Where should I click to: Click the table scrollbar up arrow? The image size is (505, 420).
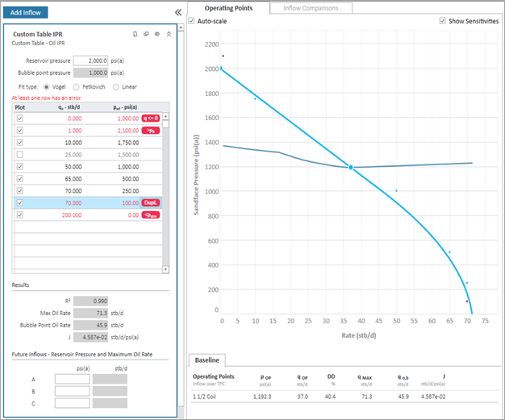[165, 116]
